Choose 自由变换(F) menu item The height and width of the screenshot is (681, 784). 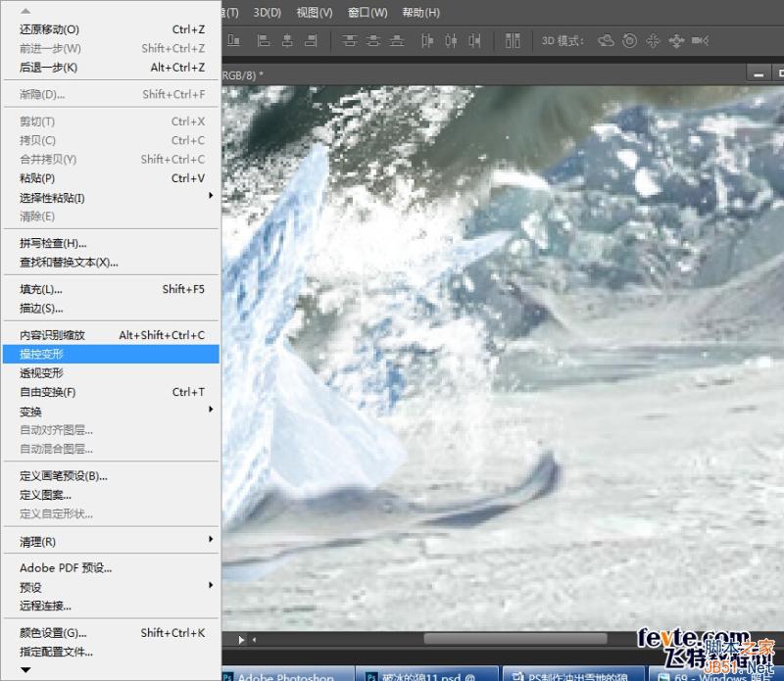point(111,393)
